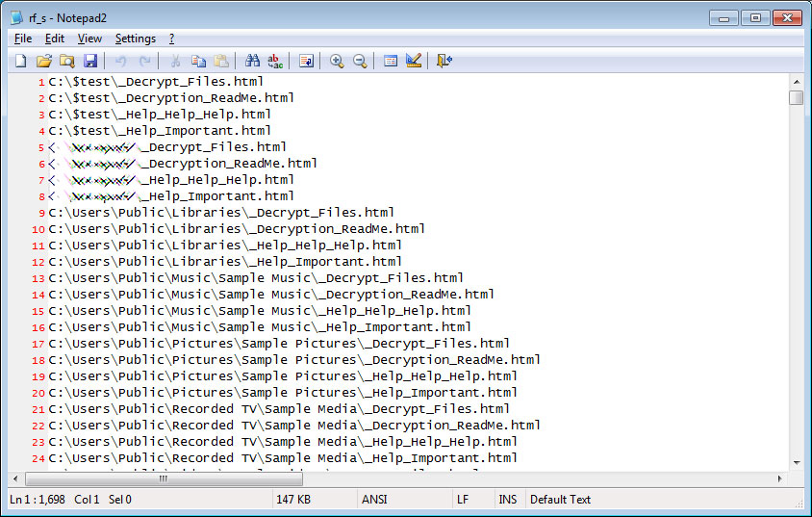812x517 pixels.
Task: Click the 'Ln 1 : 1,698' status bar entry
Action: pyautogui.click(x=38, y=500)
